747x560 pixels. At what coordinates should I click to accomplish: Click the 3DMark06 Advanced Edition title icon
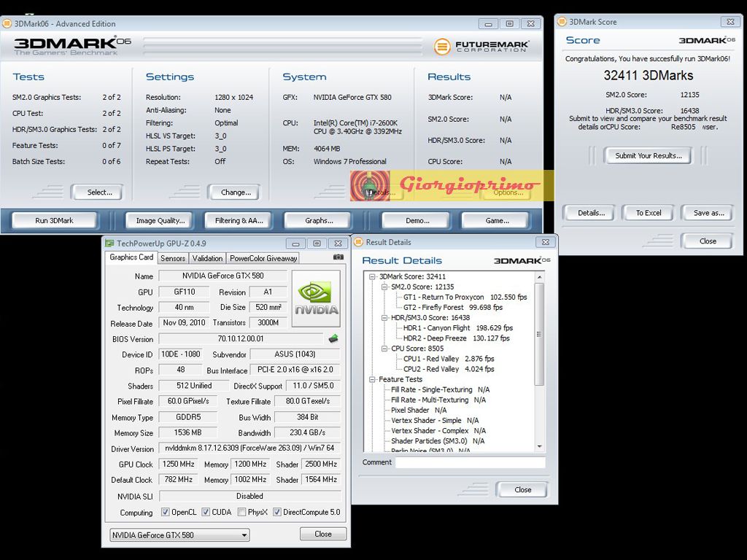click(7, 24)
